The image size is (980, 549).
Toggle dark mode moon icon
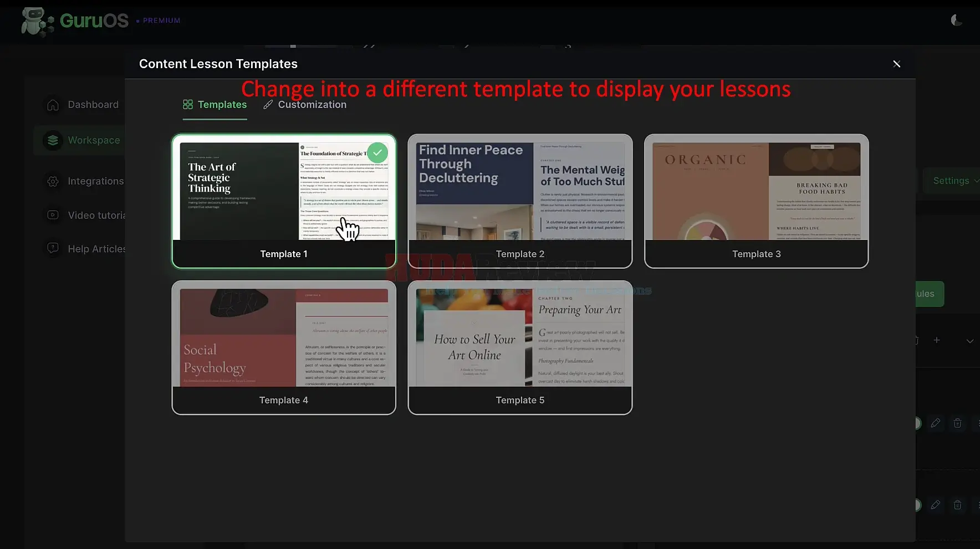tap(956, 20)
